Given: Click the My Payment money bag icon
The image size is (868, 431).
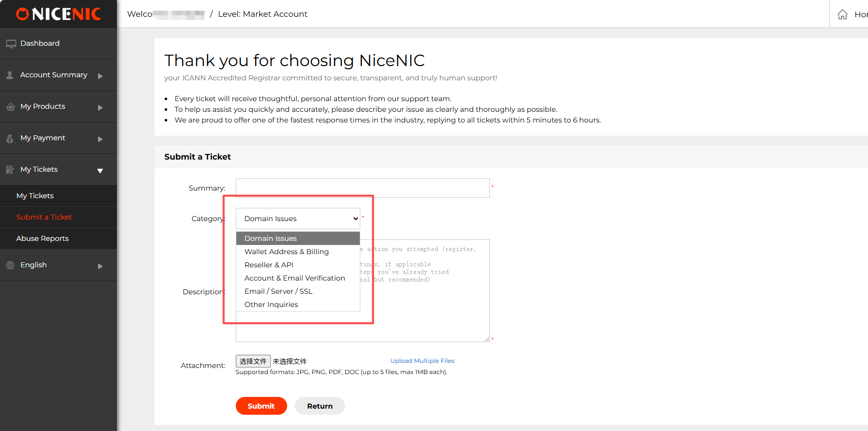Looking at the screenshot, I should [x=10, y=138].
